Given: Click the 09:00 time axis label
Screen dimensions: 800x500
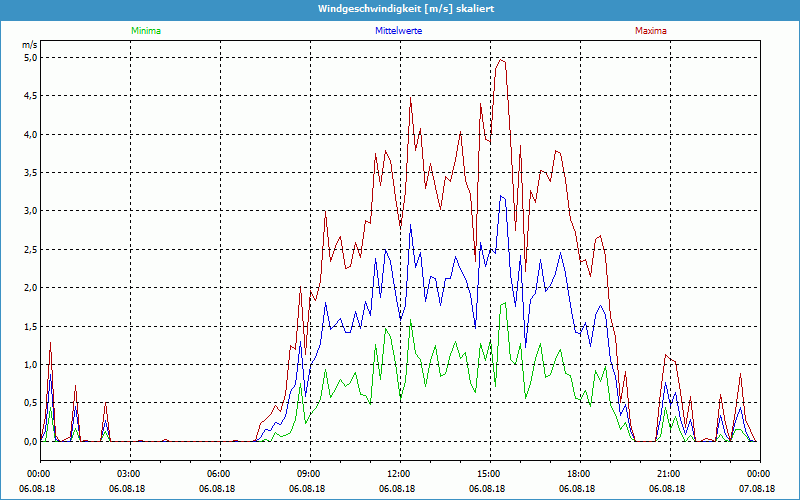Looking at the screenshot, I should pos(308,474).
